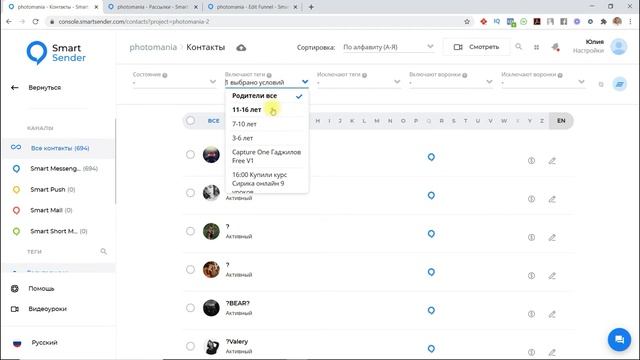Click the browser bookmark star icon

point(467,22)
